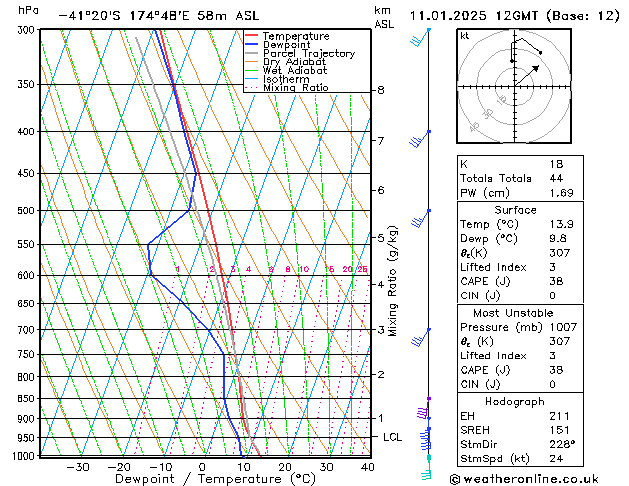Click the wind barb at 400 hPa

coord(420,139)
